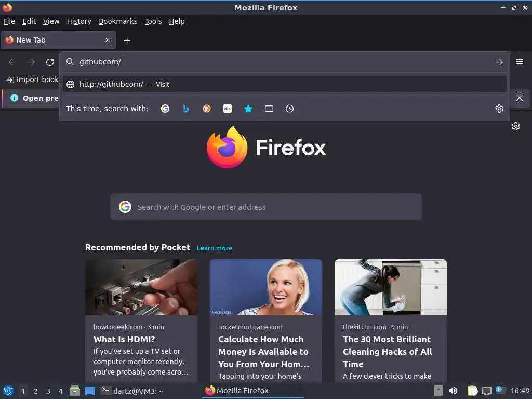The height and width of the screenshot is (399, 532).
Task: Click the volume speaker tray icon
Action: (x=453, y=391)
